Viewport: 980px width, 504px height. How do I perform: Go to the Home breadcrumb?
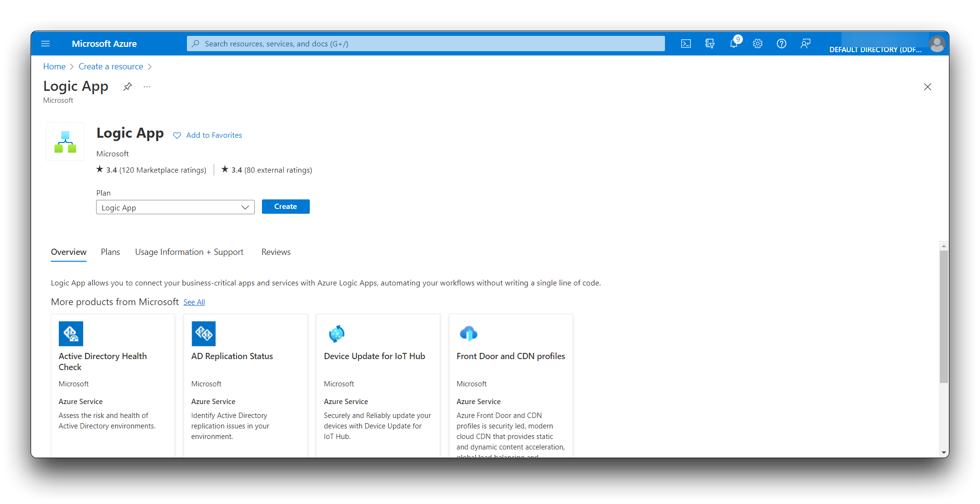[54, 66]
